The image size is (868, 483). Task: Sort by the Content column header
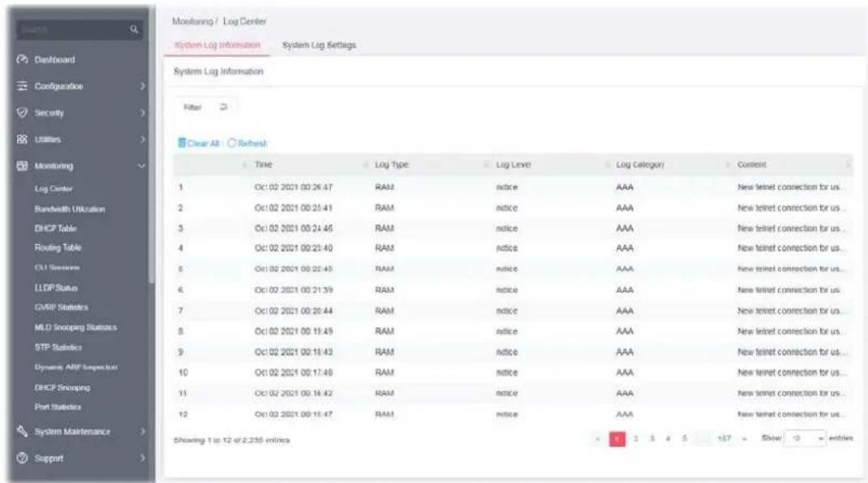[752, 165]
